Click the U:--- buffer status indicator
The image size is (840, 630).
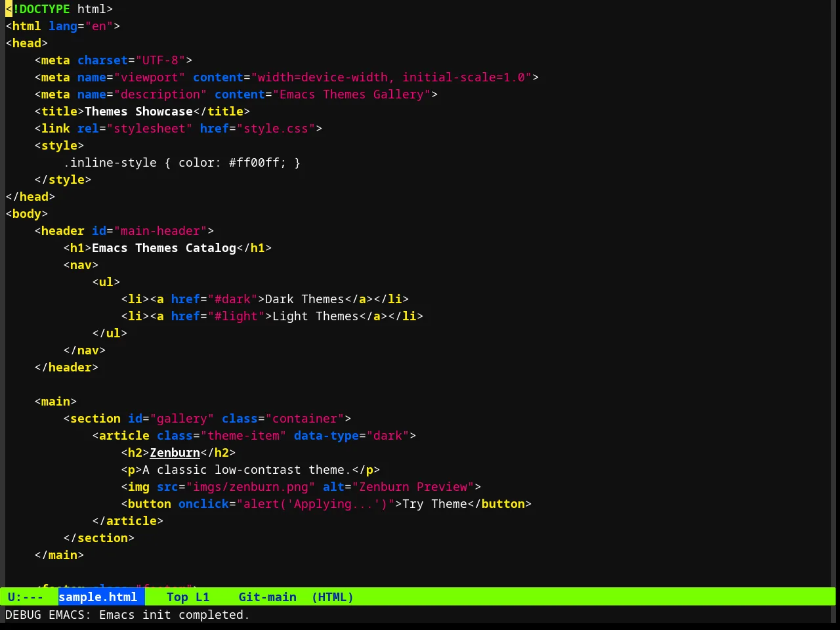[x=25, y=597]
